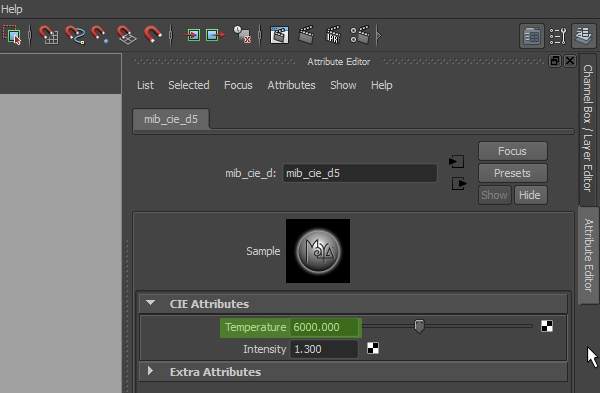Select the mib_cie_d5 node tab

171,119
